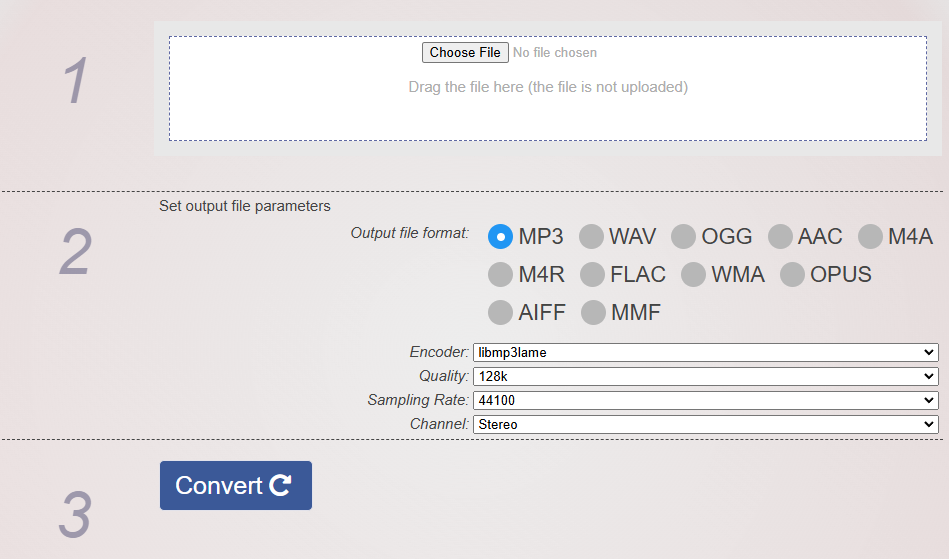Image resolution: width=949 pixels, height=559 pixels.
Task: Choose the OGG format option
Action: pos(683,237)
